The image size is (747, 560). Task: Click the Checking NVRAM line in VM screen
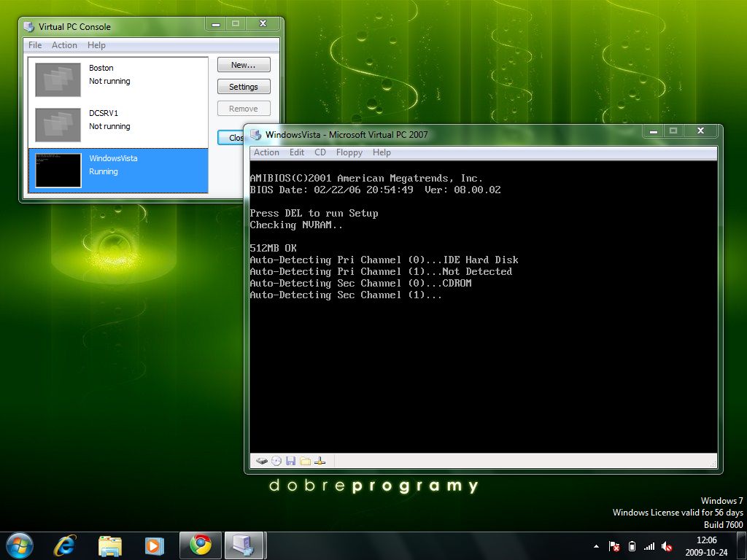[296, 225]
